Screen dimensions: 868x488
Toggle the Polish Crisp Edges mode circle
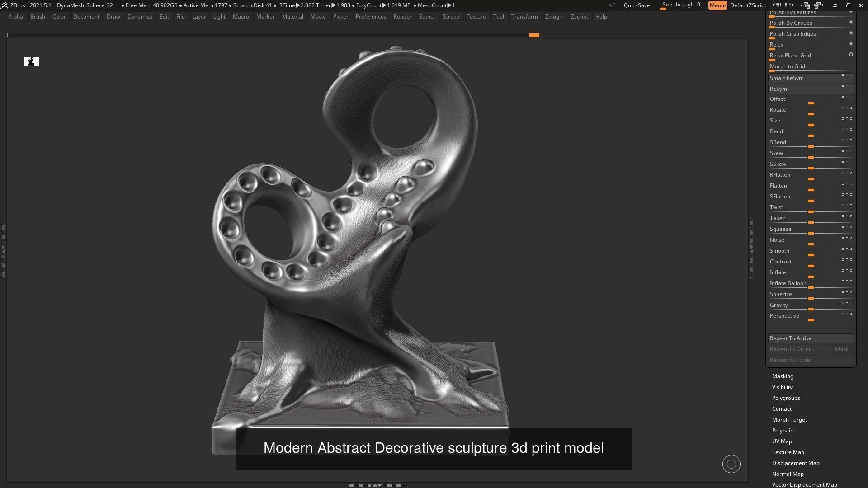tap(851, 33)
